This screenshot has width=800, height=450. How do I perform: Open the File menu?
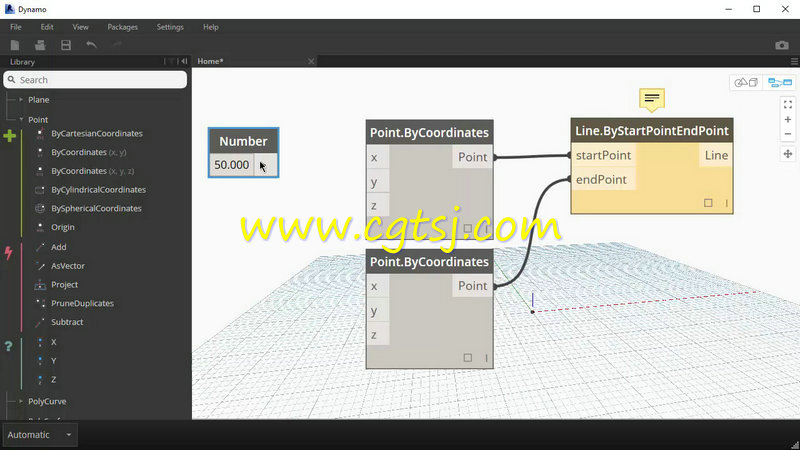click(16, 27)
